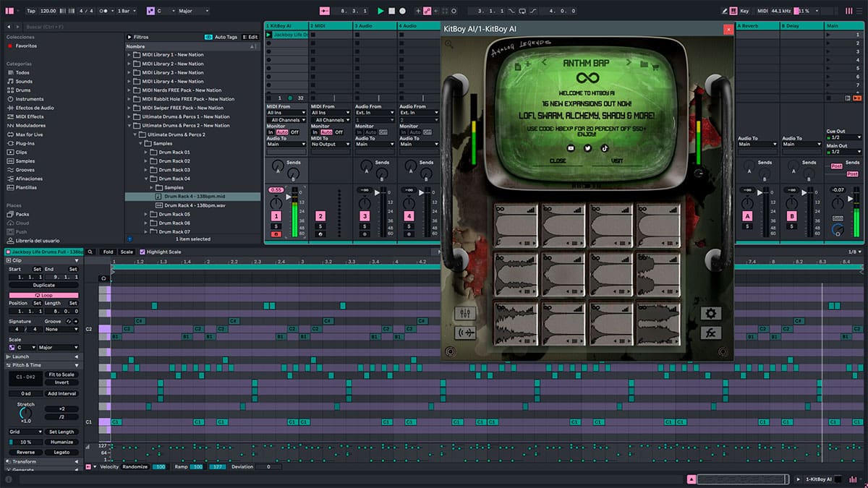The width and height of the screenshot is (868, 488).
Task: Open Plug-Ins category in browser sidebar
Action: 25,143
